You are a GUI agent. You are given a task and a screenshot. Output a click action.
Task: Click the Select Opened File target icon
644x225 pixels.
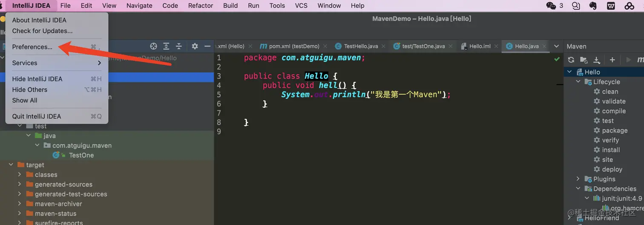coord(154,46)
